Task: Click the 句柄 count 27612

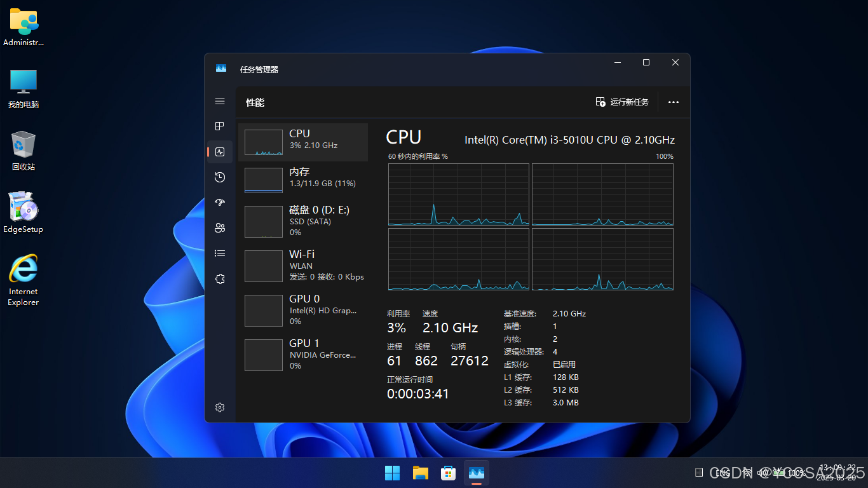Action: point(470,361)
